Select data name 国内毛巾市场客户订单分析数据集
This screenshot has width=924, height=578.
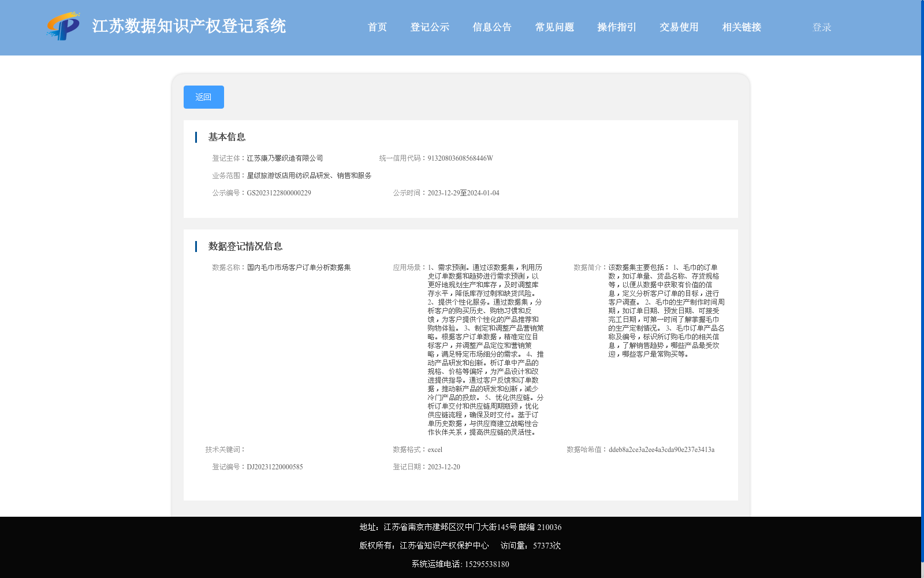click(x=299, y=268)
